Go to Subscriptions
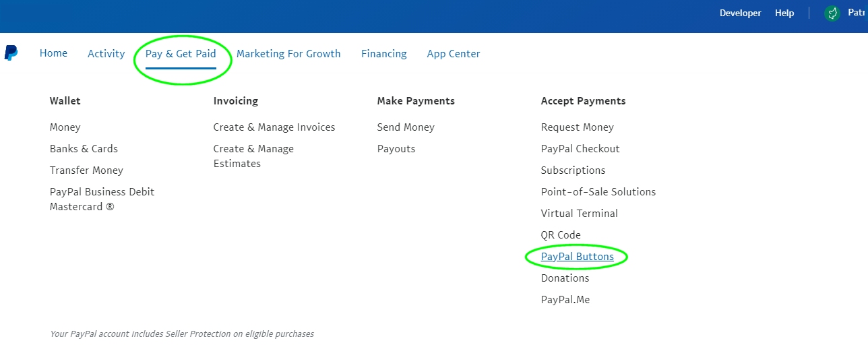The width and height of the screenshot is (868, 347). coord(573,170)
